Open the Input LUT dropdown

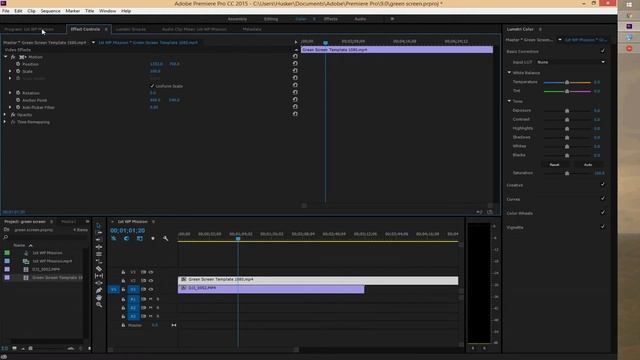tap(570, 62)
